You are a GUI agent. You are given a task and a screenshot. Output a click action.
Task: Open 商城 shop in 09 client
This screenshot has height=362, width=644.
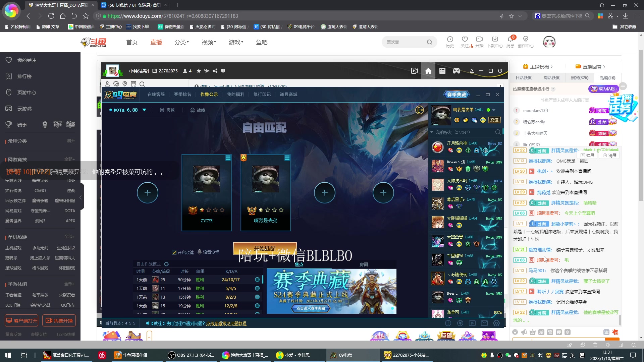pos(167,110)
